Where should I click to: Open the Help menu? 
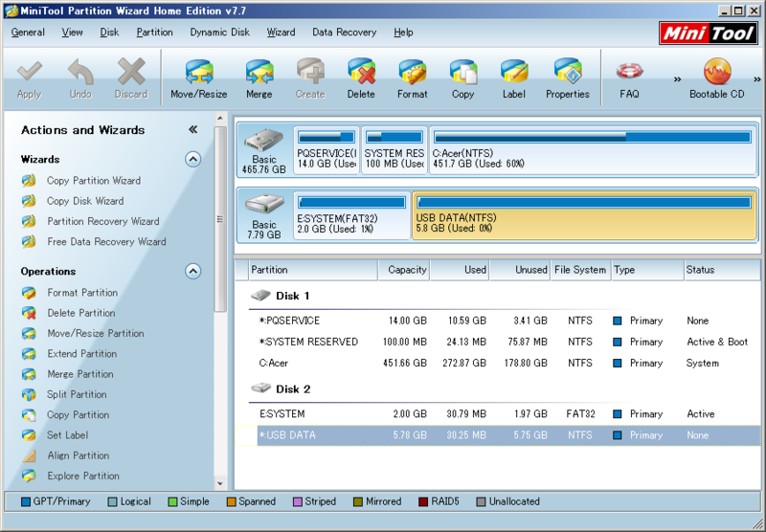click(403, 33)
